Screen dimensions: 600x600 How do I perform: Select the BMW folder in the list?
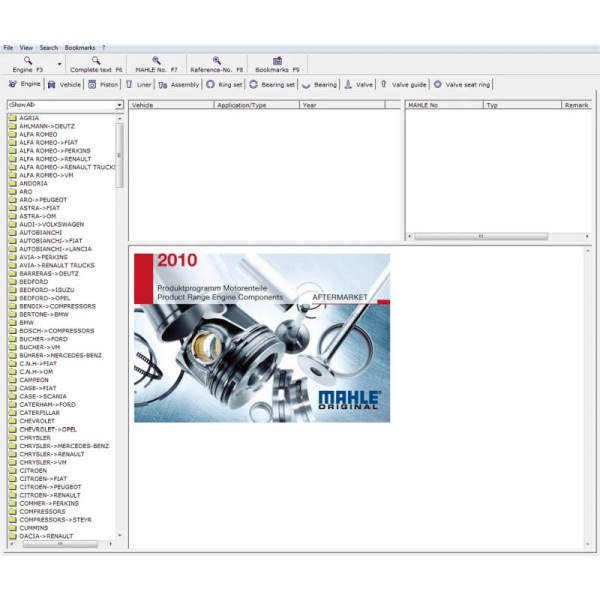point(27,323)
